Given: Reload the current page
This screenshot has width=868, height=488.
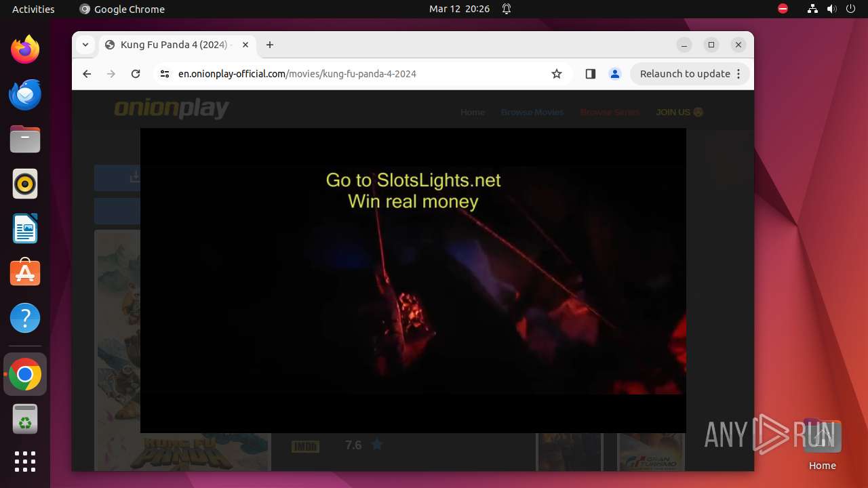Looking at the screenshot, I should [136, 74].
